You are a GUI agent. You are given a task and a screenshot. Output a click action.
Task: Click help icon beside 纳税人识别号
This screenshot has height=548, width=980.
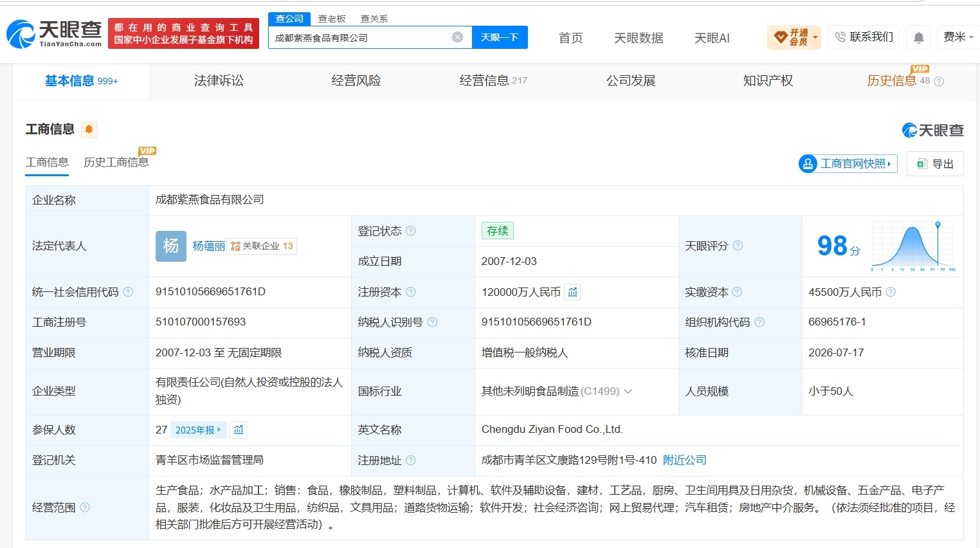click(x=432, y=322)
